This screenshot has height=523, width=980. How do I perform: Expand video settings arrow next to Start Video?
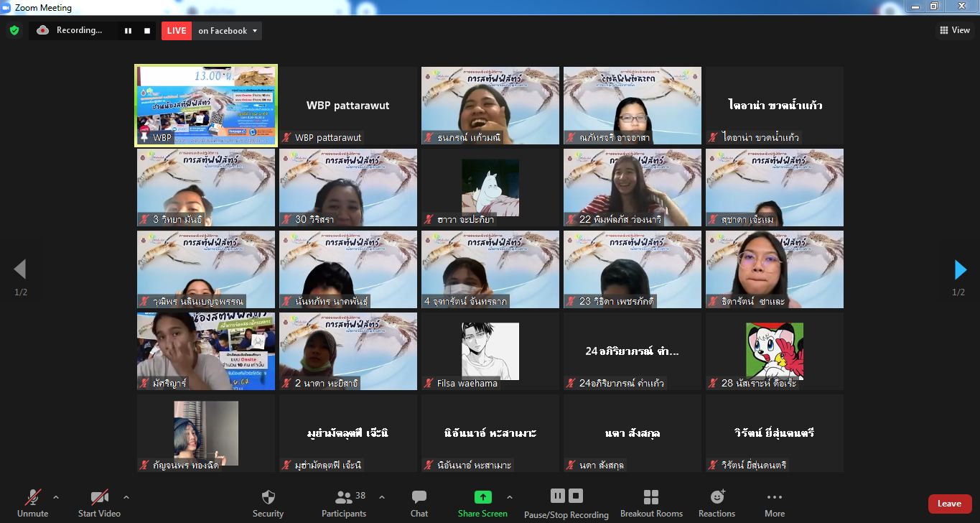(x=126, y=496)
